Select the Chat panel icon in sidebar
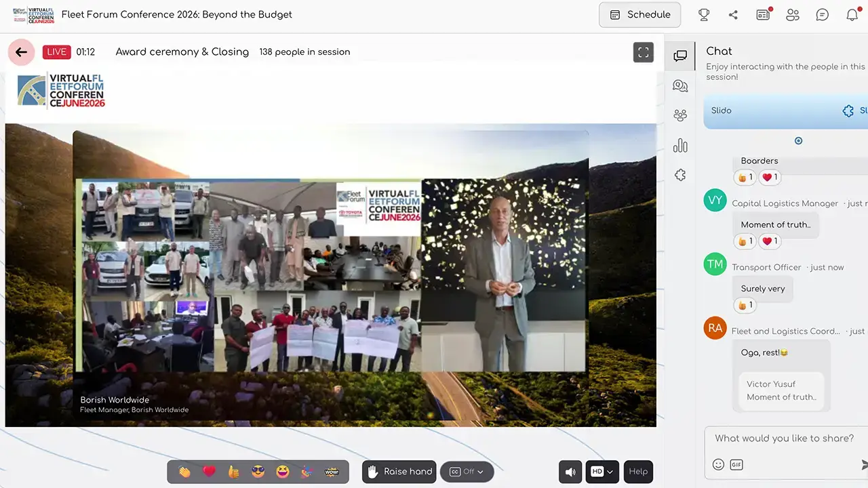Image resolution: width=868 pixels, height=488 pixels. click(680, 56)
